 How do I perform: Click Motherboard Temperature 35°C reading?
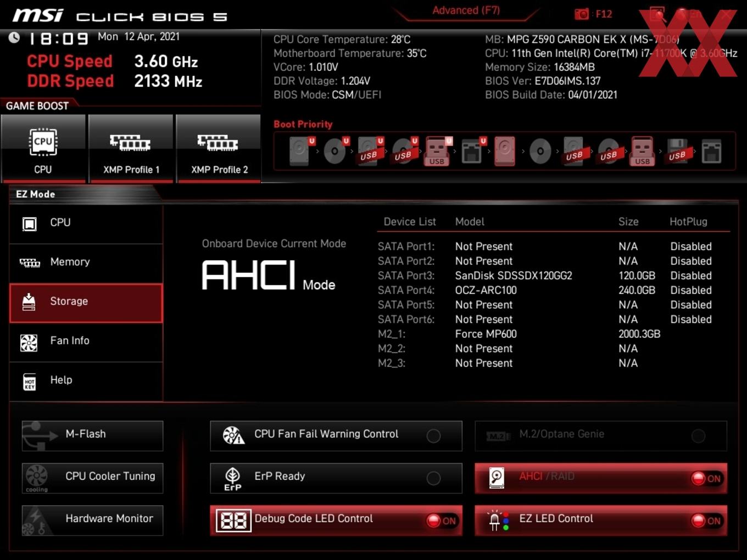350,53
